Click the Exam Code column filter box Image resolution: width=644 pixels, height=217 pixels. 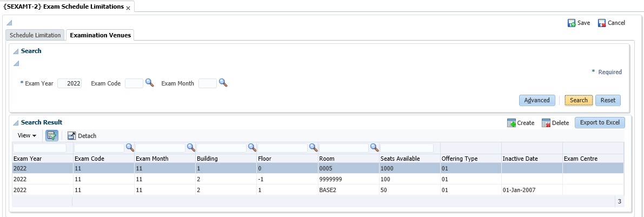click(x=99, y=148)
